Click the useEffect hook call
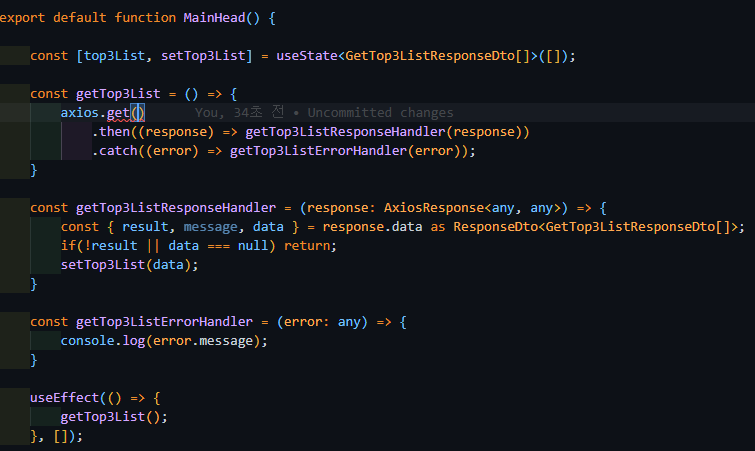755x451 pixels. tap(65, 398)
